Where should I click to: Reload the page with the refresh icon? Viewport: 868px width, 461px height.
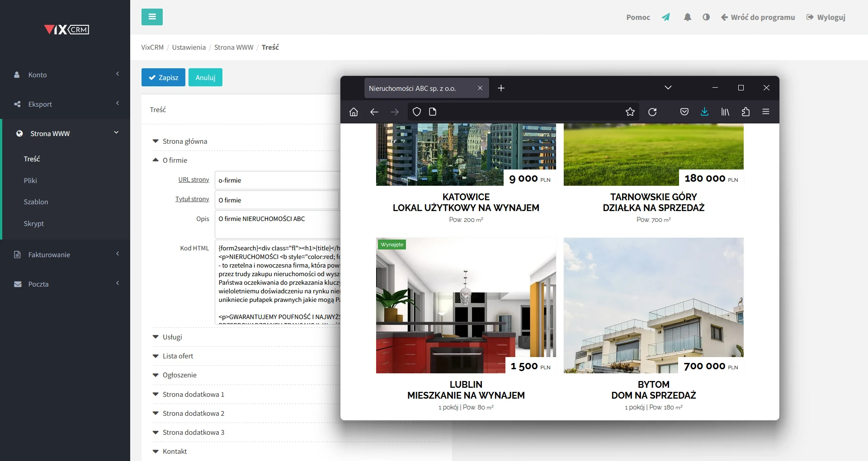(653, 112)
